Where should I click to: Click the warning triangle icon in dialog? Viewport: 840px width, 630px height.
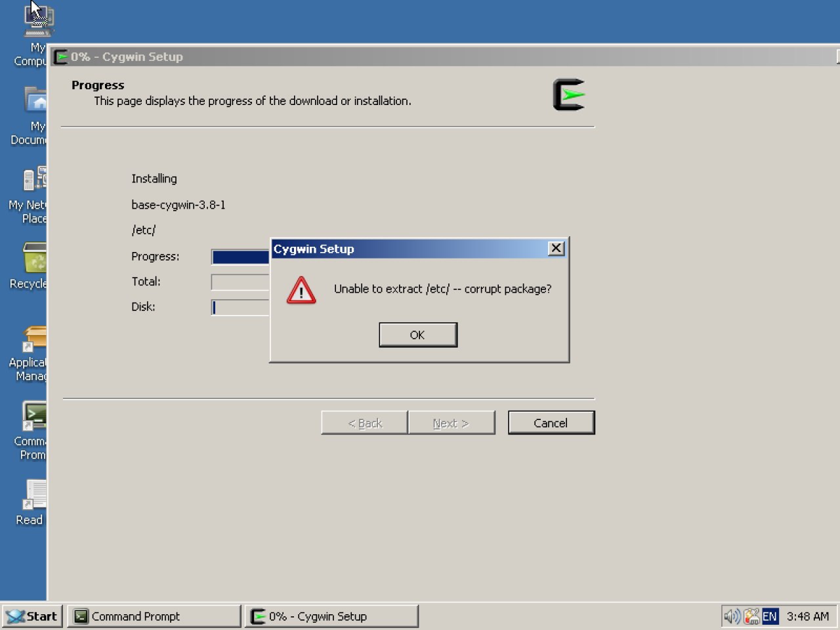(x=301, y=289)
